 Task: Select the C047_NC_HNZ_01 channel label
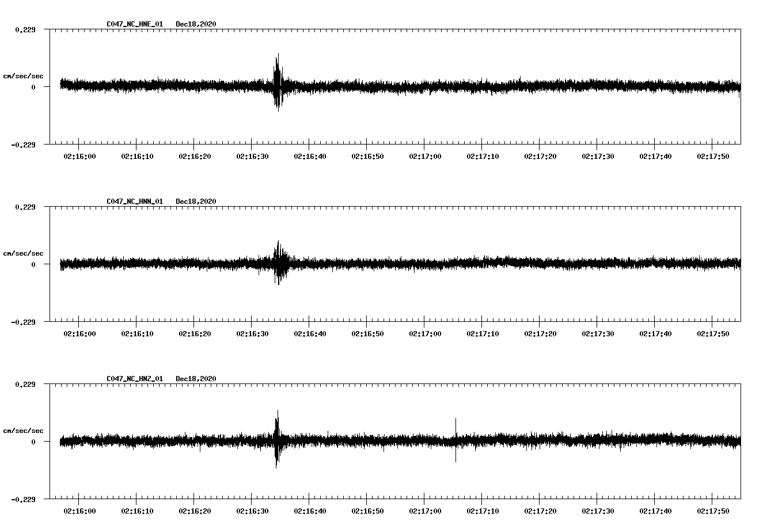(x=134, y=378)
